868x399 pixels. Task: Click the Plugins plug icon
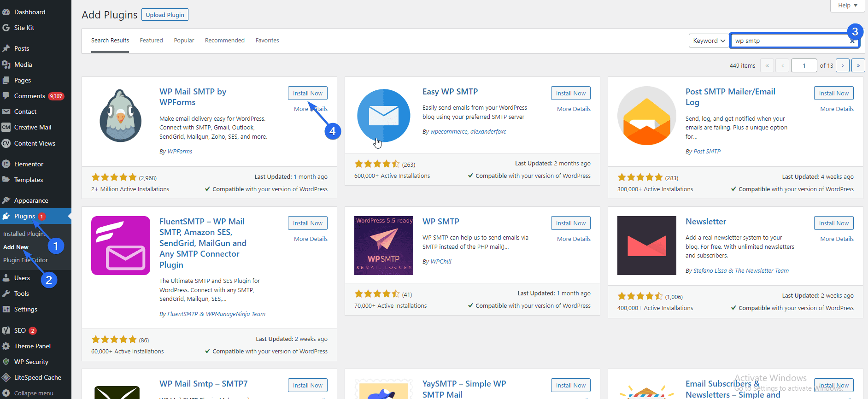(6, 216)
